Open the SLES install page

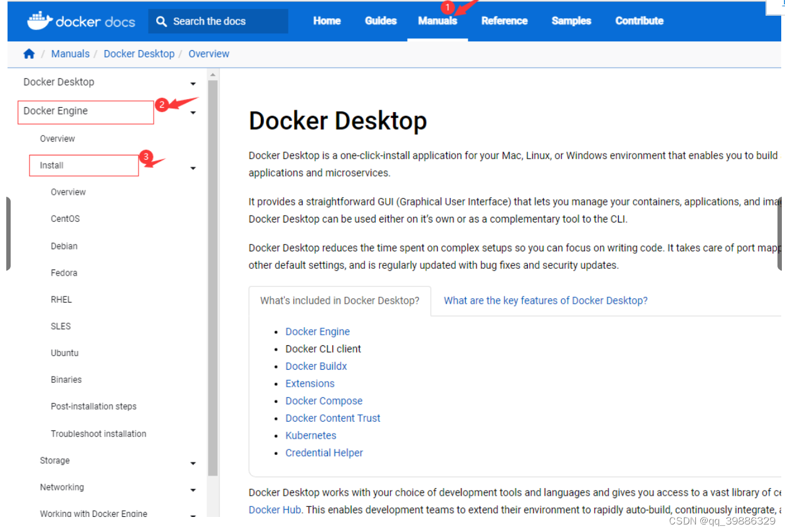(61, 326)
